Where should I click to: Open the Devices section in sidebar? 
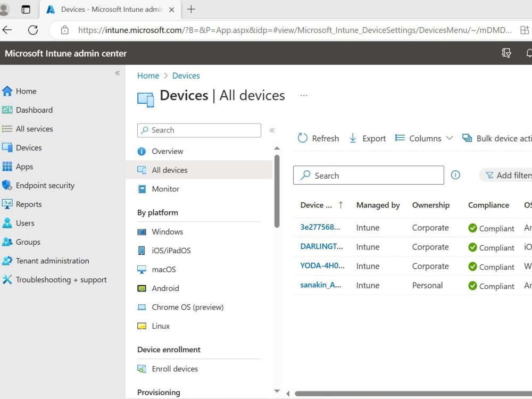tap(32, 147)
